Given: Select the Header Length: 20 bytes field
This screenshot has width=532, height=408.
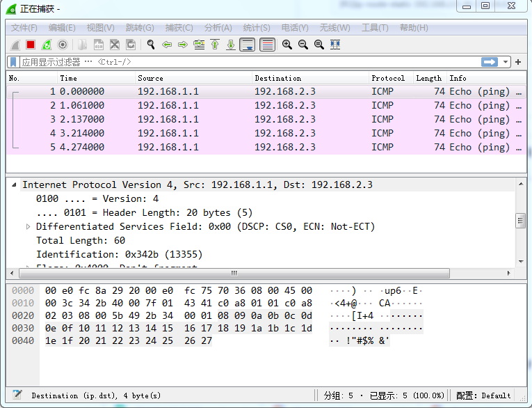Looking at the screenshot, I should coord(144,212).
